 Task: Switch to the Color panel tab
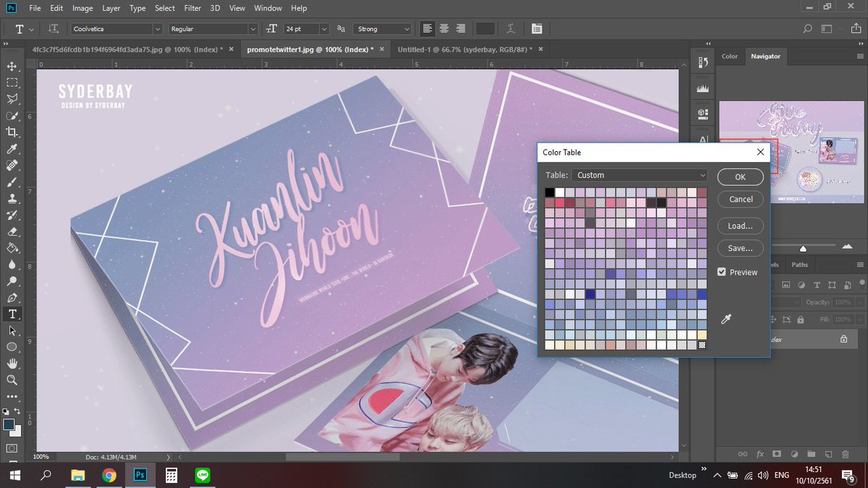(730, 56)
